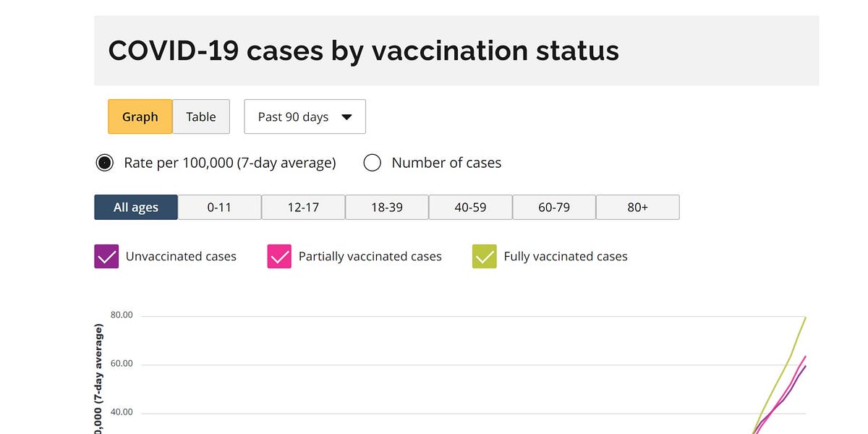The height and width of the screenshot is (434, 868).
Task: Click the Fully vaccinated cases legend label
Action: pyautogui.click(x=566, y=256)
